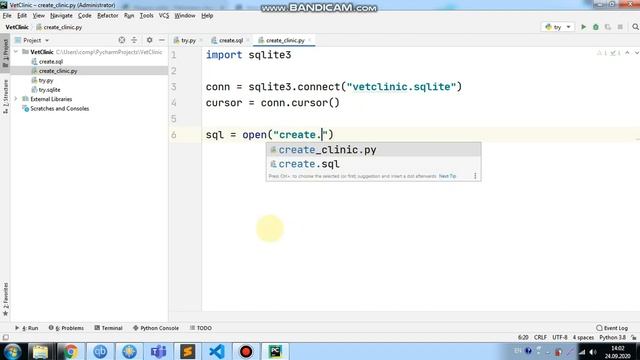Viewport: 640px width, 360px height.
Task: Open the Event Log
Action: (612, 328)
